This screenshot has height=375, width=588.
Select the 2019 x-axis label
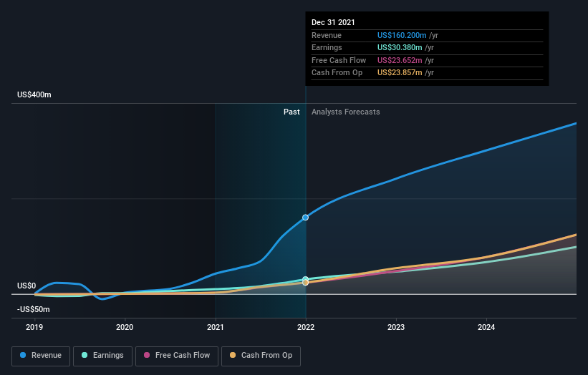click(x=34, y=328)
